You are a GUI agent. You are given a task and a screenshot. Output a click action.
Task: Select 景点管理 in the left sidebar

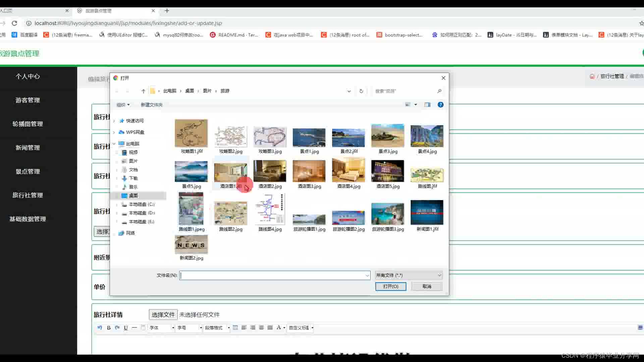(28, 171)
